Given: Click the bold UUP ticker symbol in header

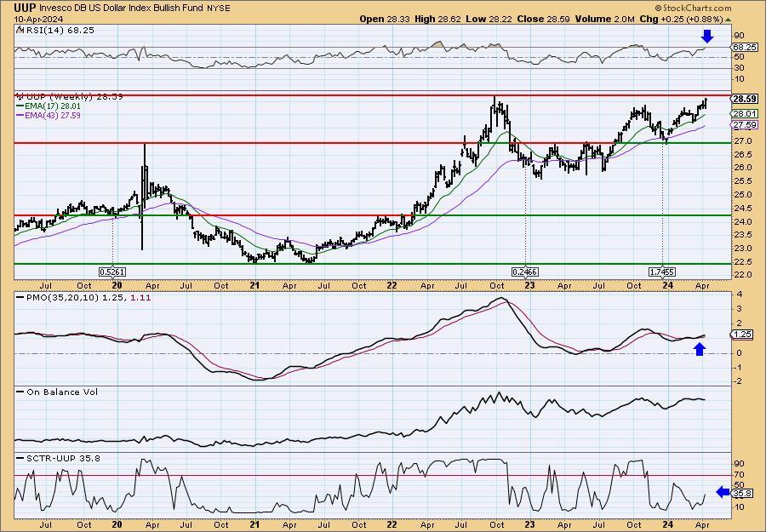Looking at the screenshot, I should coord(25,8).
